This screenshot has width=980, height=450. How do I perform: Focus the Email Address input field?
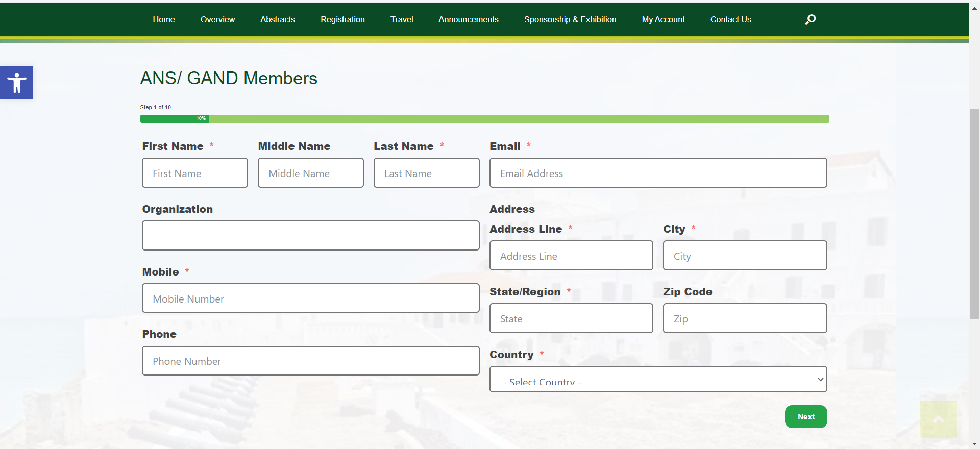point(658,173)
